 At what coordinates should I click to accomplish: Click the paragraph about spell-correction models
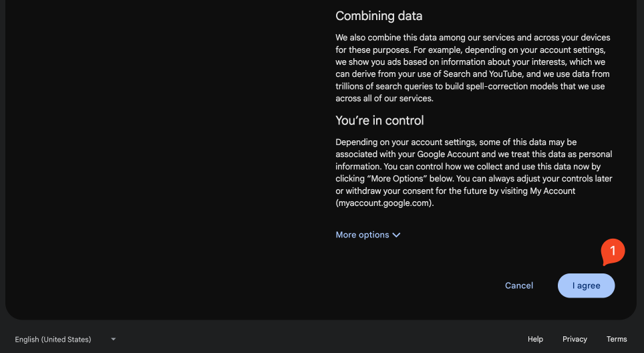[472, 68]
